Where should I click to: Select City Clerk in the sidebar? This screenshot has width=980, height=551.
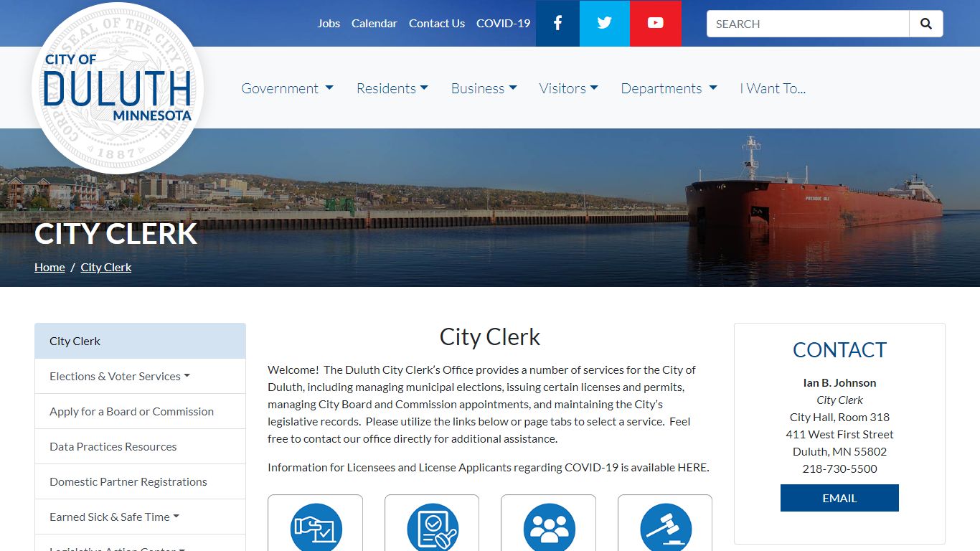(x=140, y=341)
